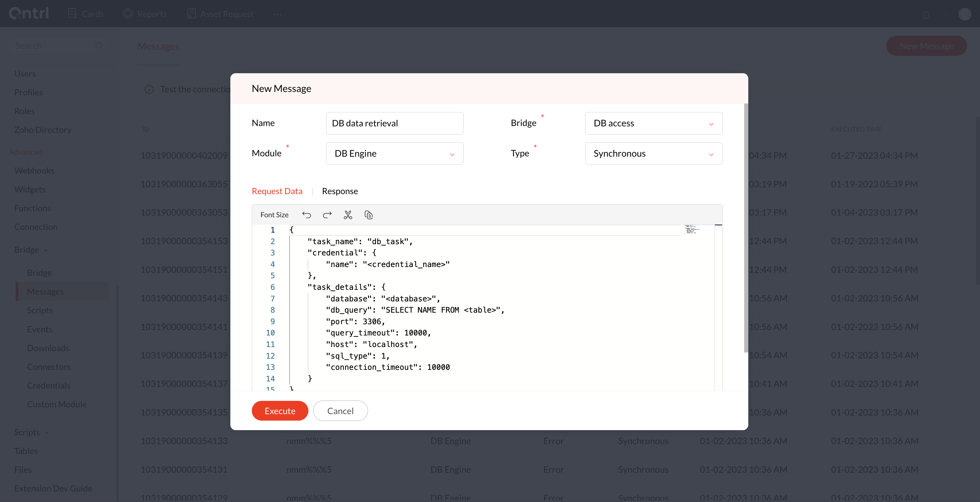980x502 pixels.
Task: Click the search magnifier icon in sidebar
Action: tap(99, 46)
